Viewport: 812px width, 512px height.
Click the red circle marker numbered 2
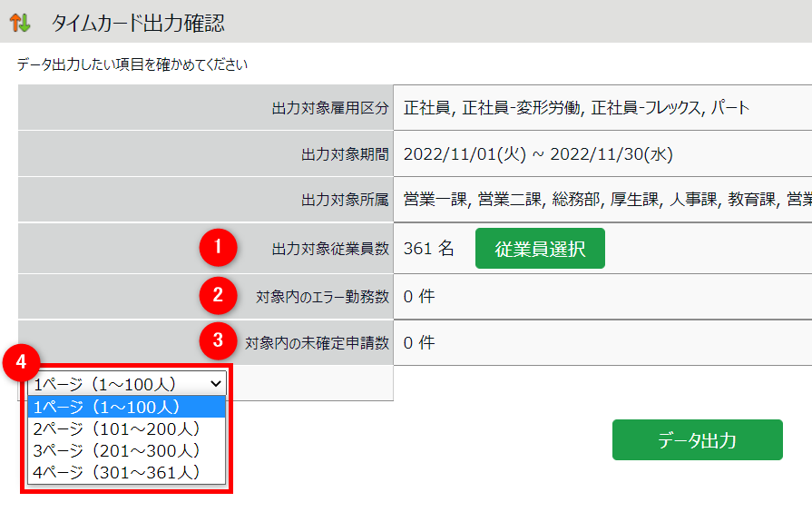click(218, 294)
